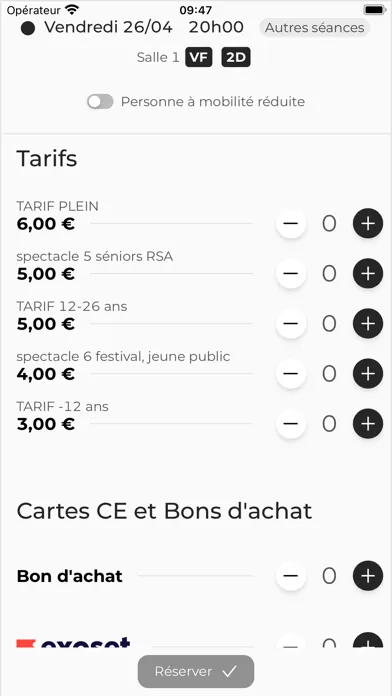
Task: Tap the Wi-Fi status icon
Action: [x=71, y=9]
